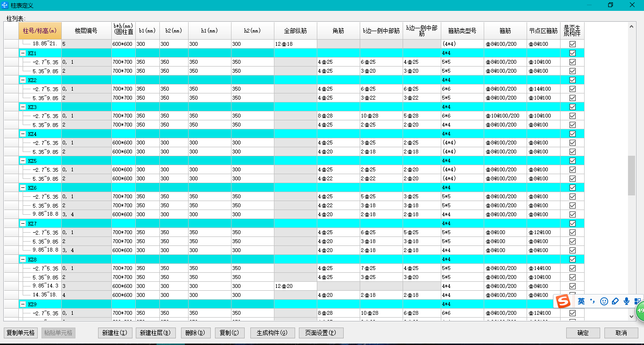Collapse the KZ8 column group

click(x=23, y=260)
